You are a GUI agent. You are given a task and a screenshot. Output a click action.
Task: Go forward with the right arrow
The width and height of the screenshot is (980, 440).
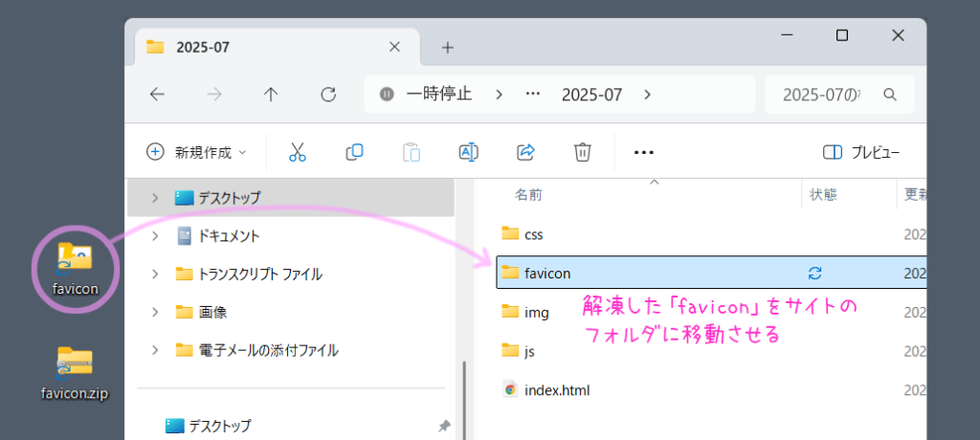(214, 95)
